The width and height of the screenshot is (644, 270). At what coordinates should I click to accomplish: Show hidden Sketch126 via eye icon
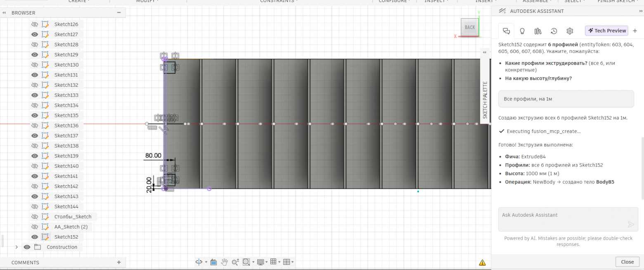[x=35, y=24]
